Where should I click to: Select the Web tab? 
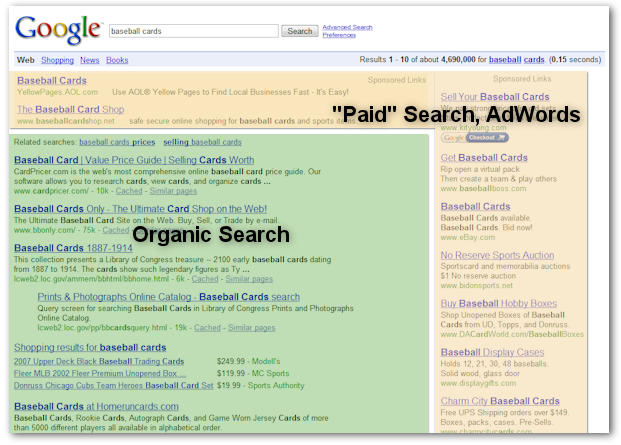coord(25,60)
